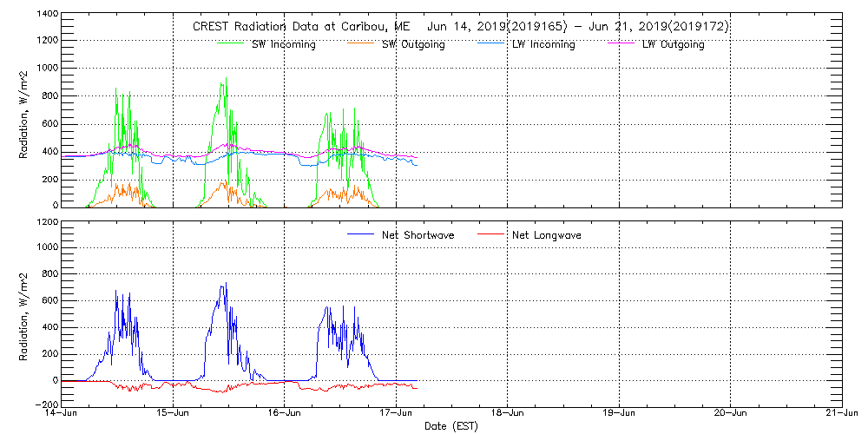This screenshot has height=434, width=868.
Task: Click the 1400 value on upper y-axis
Action: (x=48, y=16)
